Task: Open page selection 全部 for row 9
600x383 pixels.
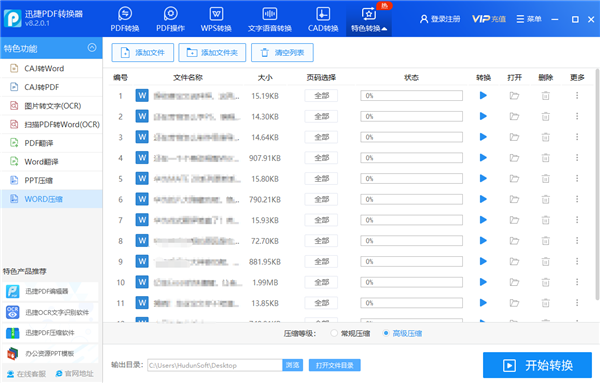Action: [321, 262]
